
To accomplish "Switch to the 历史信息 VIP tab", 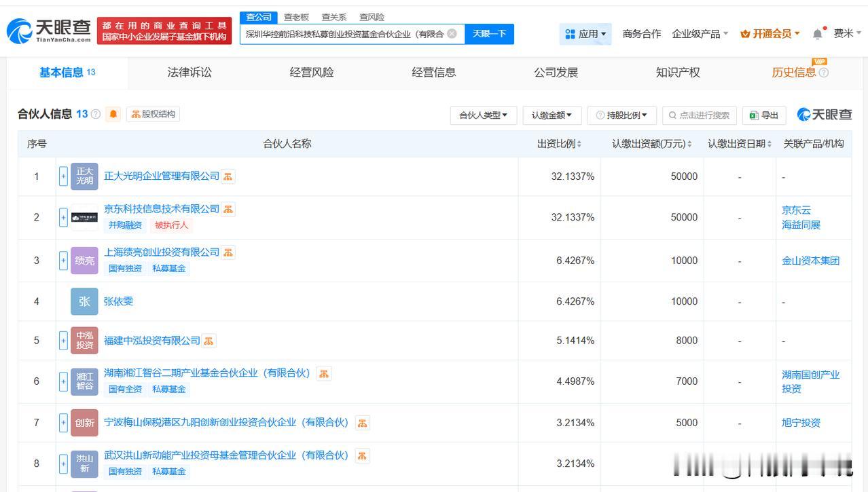I will pos(794,73).
